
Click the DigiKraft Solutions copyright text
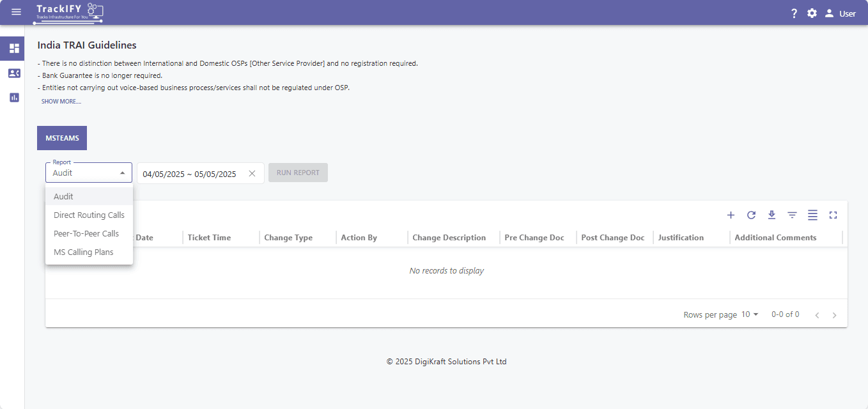pos(447,362)
